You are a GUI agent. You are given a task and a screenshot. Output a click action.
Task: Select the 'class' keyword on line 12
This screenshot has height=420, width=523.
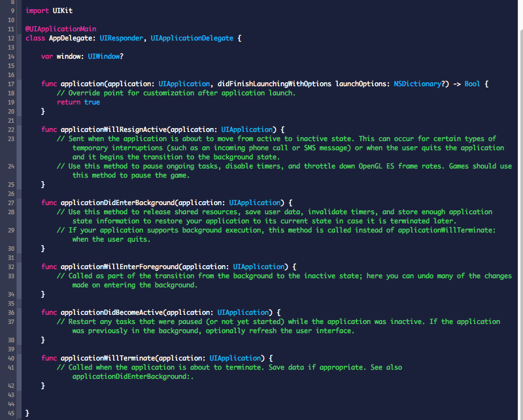tap(35, 38)
